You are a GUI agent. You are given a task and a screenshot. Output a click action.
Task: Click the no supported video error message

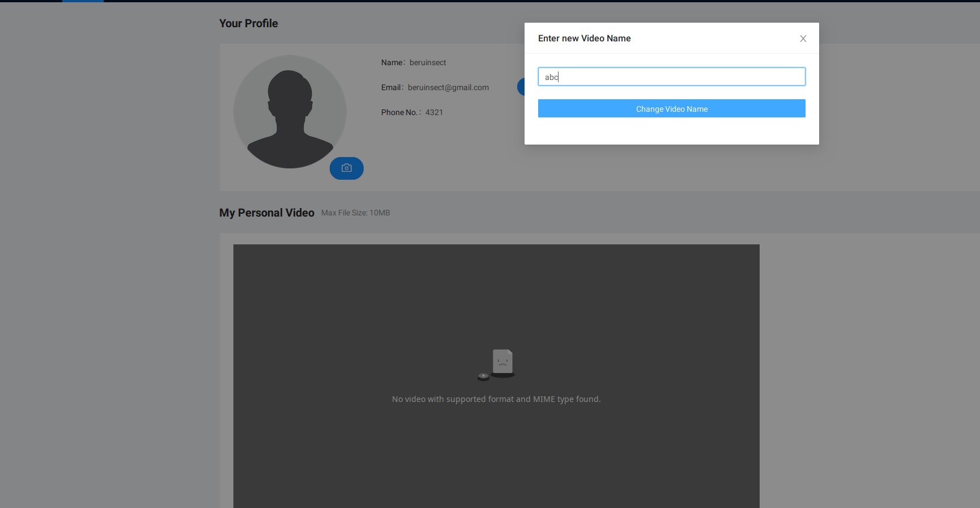pos(496,399)
